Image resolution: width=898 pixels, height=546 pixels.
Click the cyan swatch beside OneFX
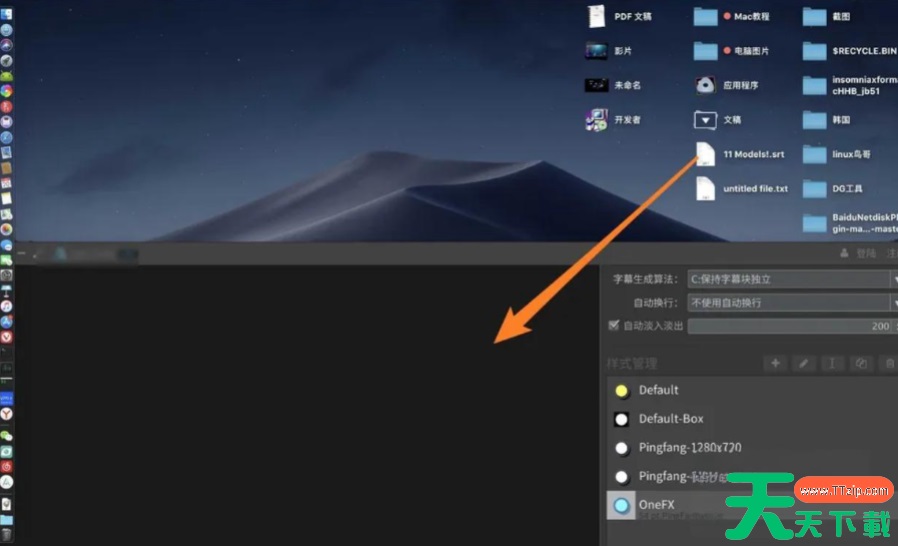[x=621, y=505]
